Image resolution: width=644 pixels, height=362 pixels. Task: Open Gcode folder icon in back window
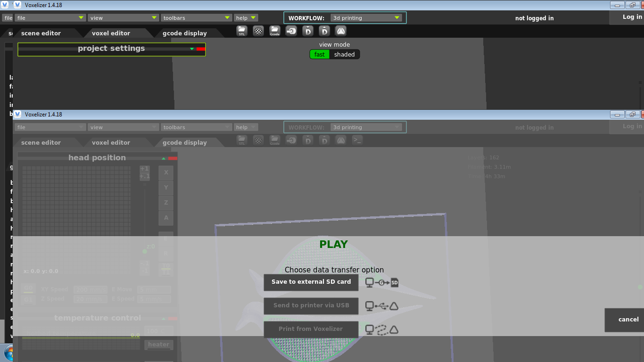pos(275,31)
